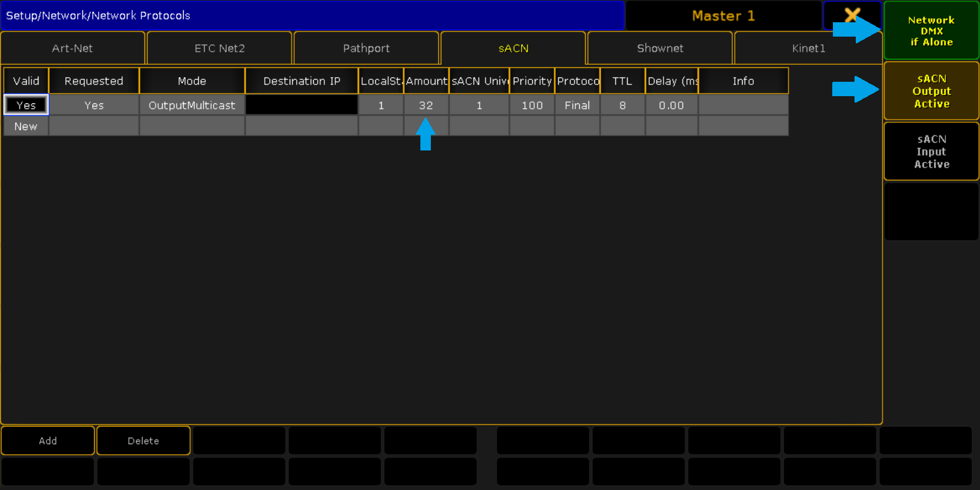This screenshot has width=980, height=490.
Task: Select the Valid cell showing Yes
Action: pyautogui.click(x=26, y=105)
